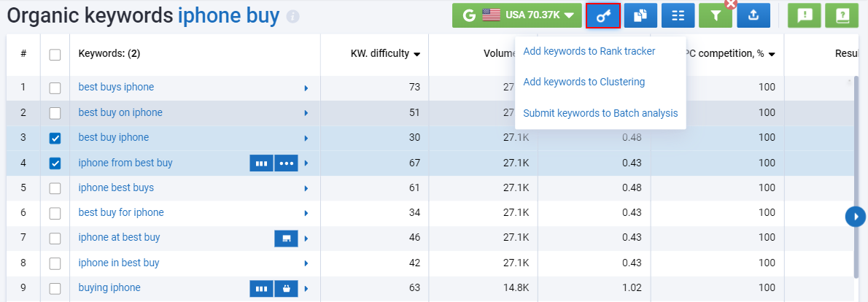
Task: Click the green filter funnel button
Action: [x=716, y=15]
